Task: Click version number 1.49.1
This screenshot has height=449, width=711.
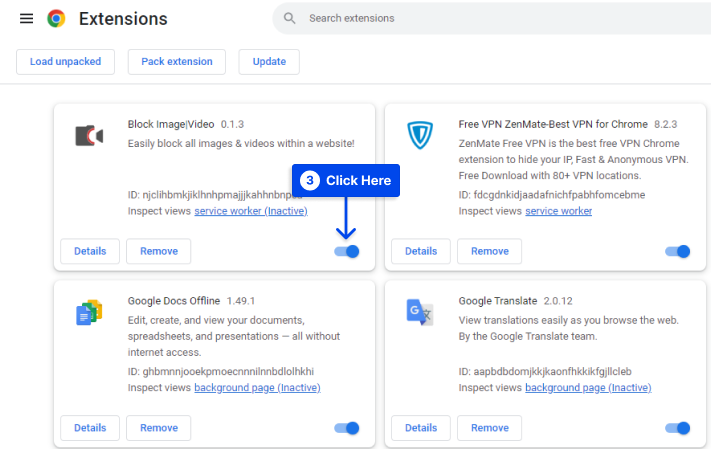Action: pos(241,301)
